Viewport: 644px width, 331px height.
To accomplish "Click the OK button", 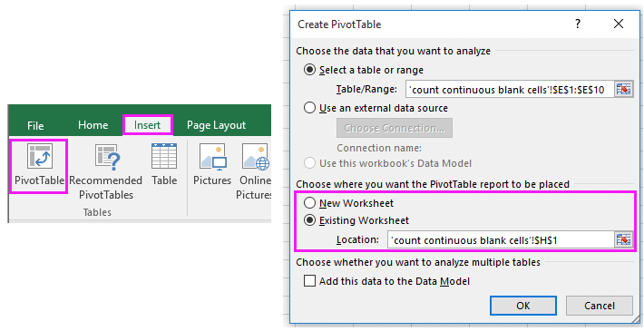I will [x=522, y=306].
